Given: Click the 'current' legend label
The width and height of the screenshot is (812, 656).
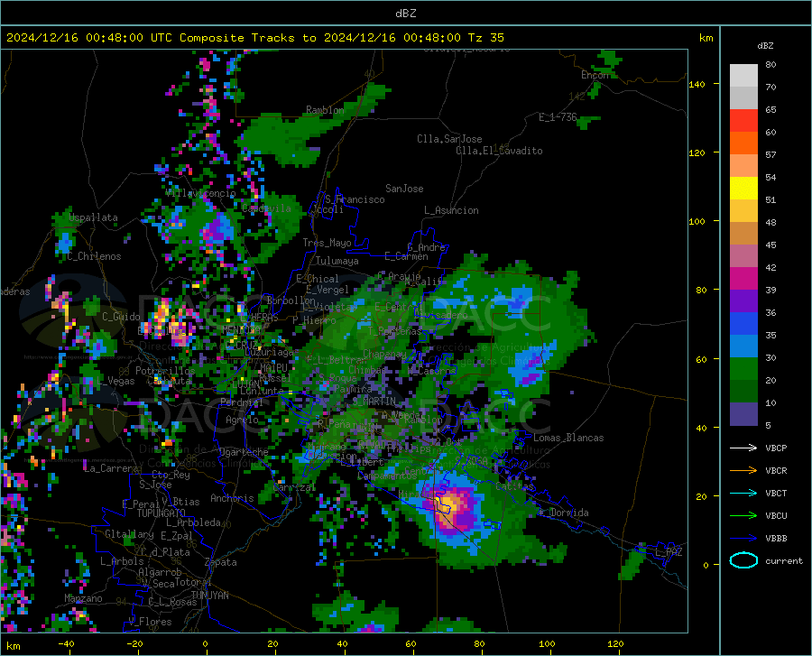Looking at the screenshot, I should (x=783, y=560).
